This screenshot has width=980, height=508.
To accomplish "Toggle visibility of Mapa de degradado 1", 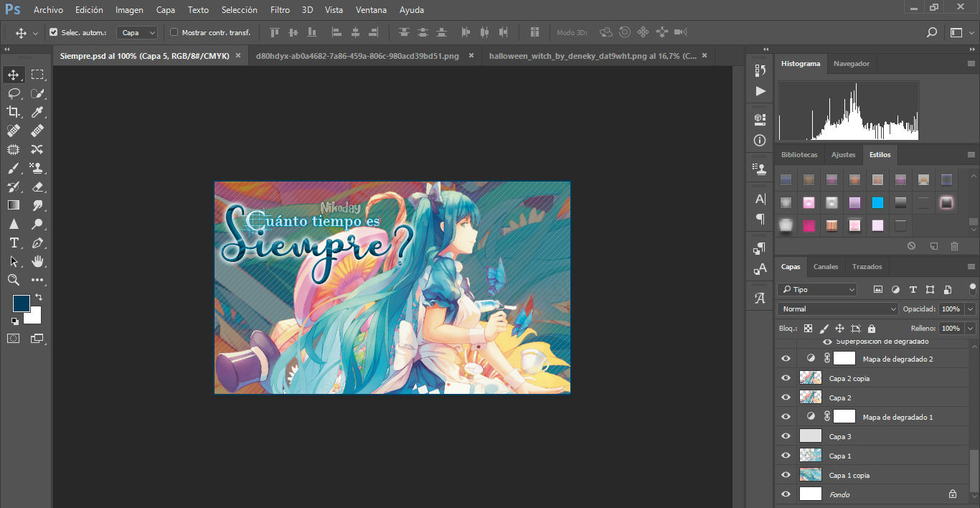I will pos(786,417).
